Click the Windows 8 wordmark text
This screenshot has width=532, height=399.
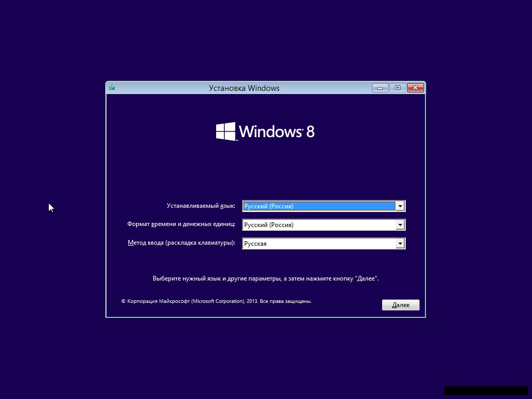[276, 131]
